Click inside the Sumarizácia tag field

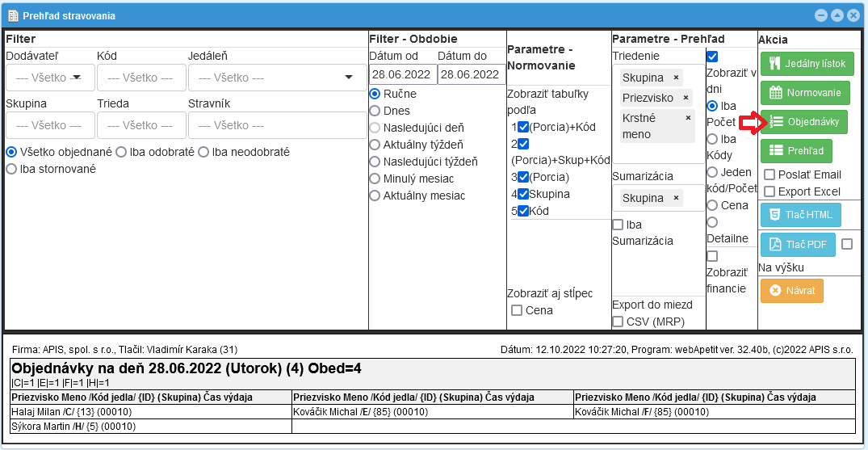coord(659,198)
